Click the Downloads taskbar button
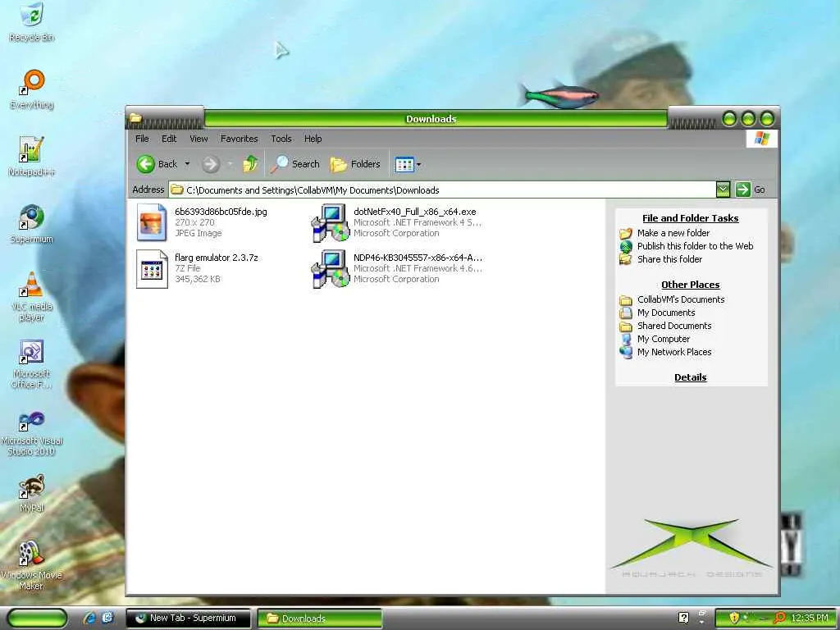 click(x=319, y=619)
